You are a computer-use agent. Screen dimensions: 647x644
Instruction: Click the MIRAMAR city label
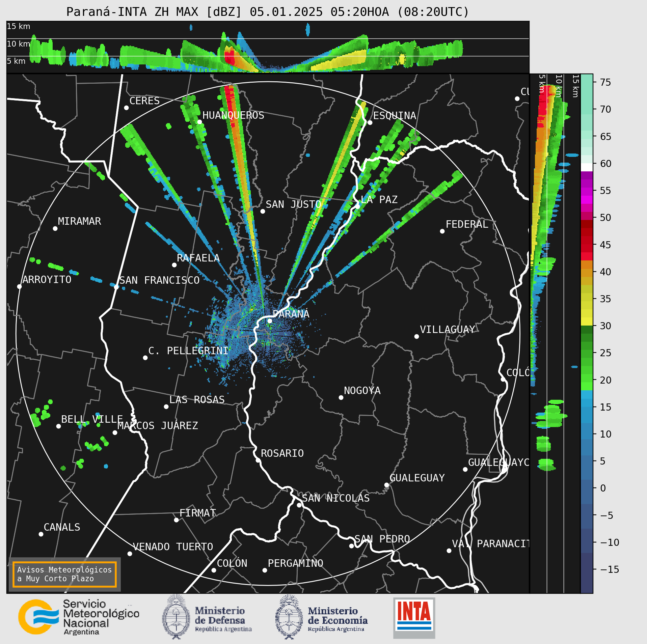(x=79, y=221)
